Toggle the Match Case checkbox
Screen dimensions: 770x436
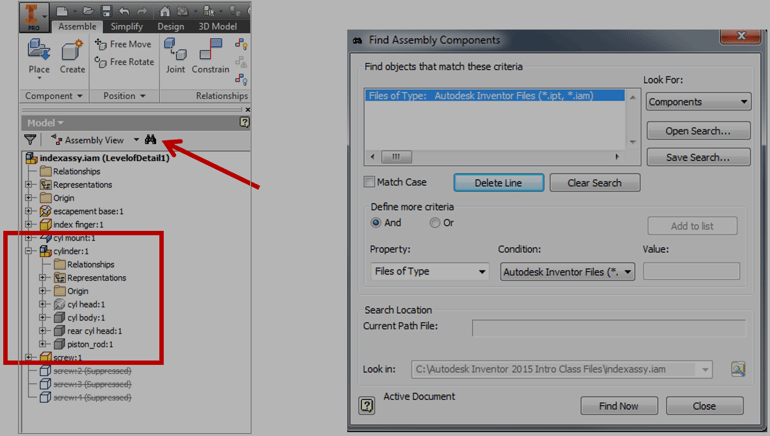(x=369, y=182)
